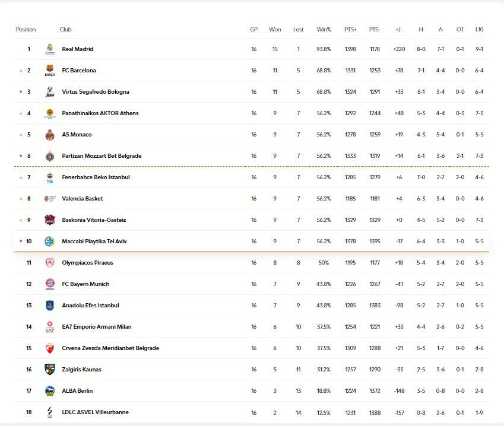Open the LDLC ASVEL Villeurbanne team link
Image resolution: width=504 pixels, height=426 pixels.
click(95, 412)
